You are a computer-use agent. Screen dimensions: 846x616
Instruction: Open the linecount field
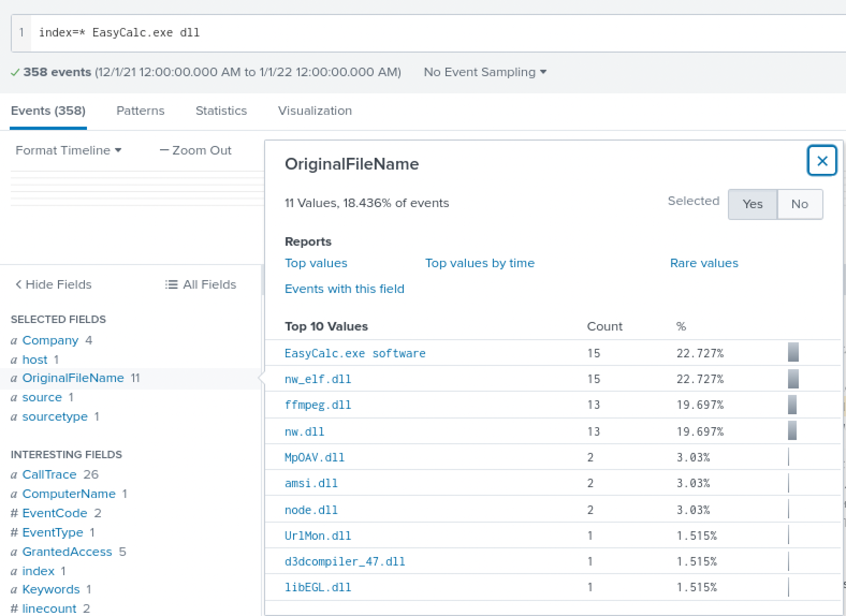(49, 608)
